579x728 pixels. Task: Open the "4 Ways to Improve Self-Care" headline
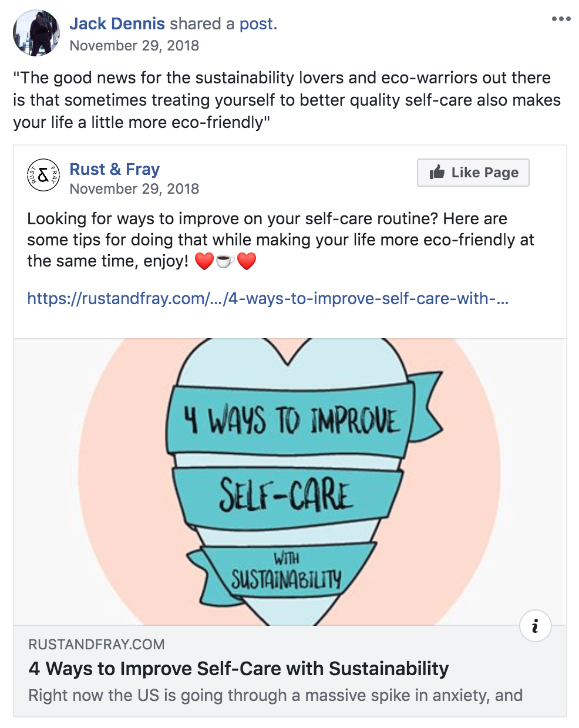(x=238, y=669)
